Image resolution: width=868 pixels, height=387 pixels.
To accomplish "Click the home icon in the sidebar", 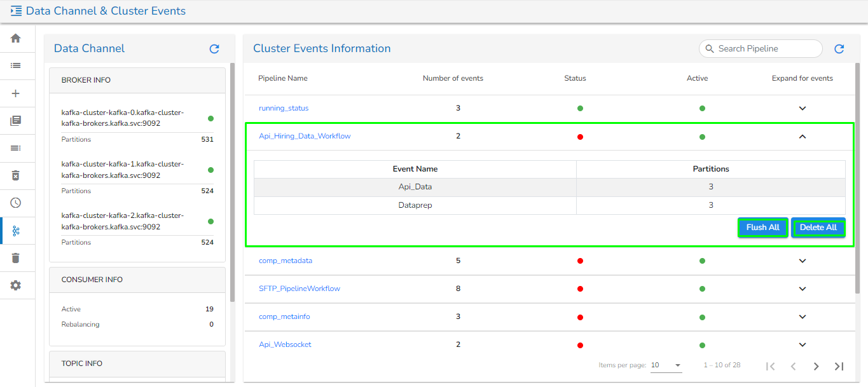I will 16,38.
